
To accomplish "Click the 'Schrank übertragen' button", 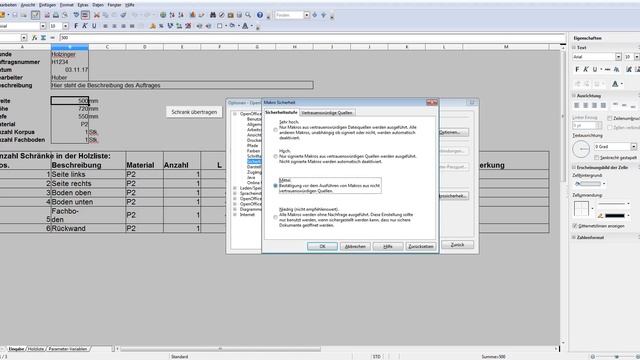I will tap(194, 112).
